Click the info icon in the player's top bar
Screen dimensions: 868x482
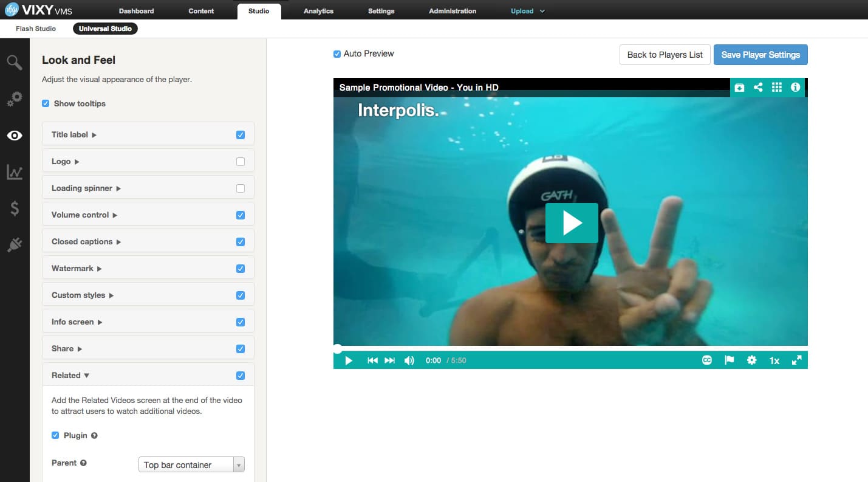(795, 88)
